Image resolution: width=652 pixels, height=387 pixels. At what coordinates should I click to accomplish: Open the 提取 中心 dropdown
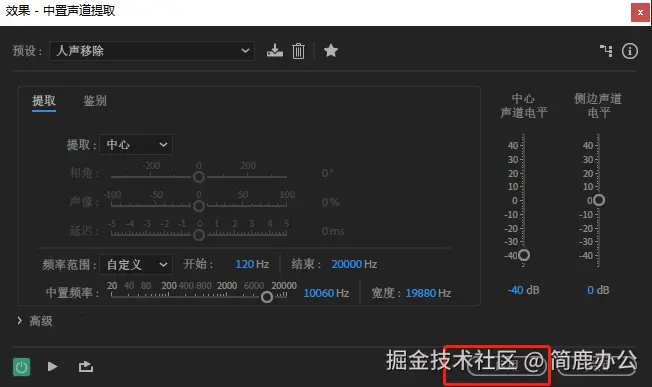tap(136, 144)
